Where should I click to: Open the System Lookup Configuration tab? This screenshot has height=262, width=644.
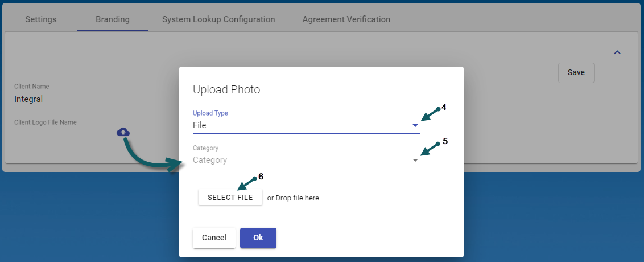(218, 19)
